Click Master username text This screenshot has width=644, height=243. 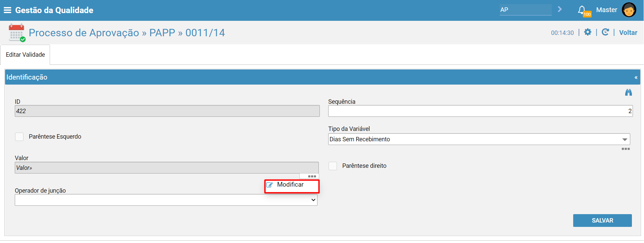(606, 10)
